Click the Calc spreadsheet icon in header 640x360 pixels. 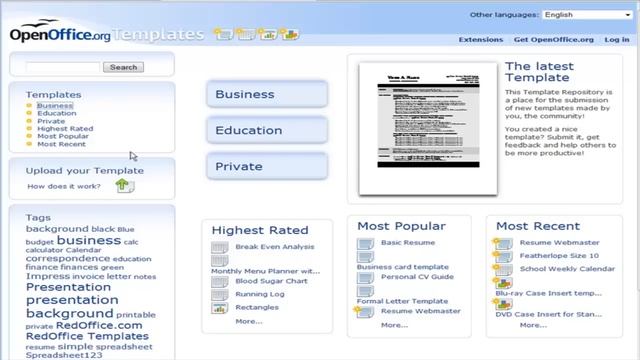click(245, 34)
